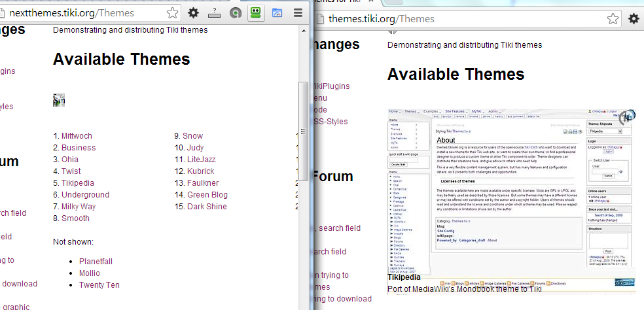Image resolution: width=644 pixels, height=310 pixels.
Task: Open the Judy theme link
Action: [196, 148]
